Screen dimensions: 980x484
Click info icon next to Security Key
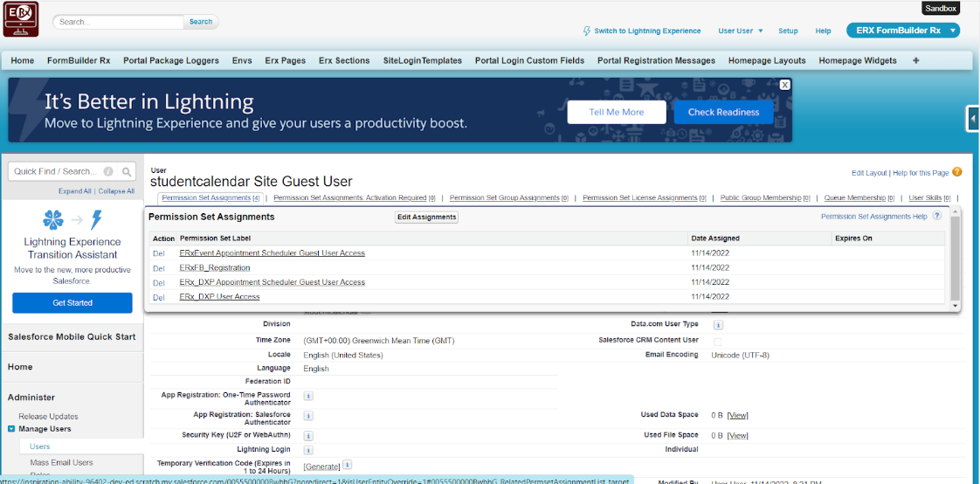(308, 435)
